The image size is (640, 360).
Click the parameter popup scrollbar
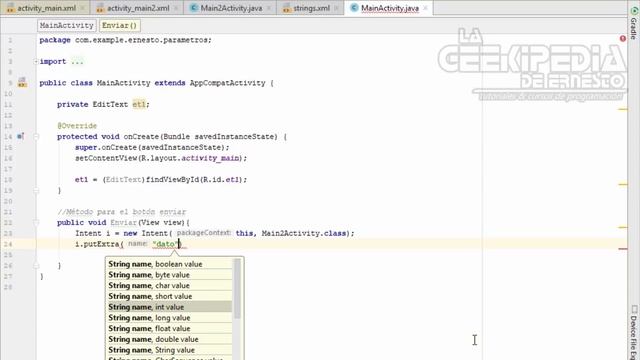point(237,289)
